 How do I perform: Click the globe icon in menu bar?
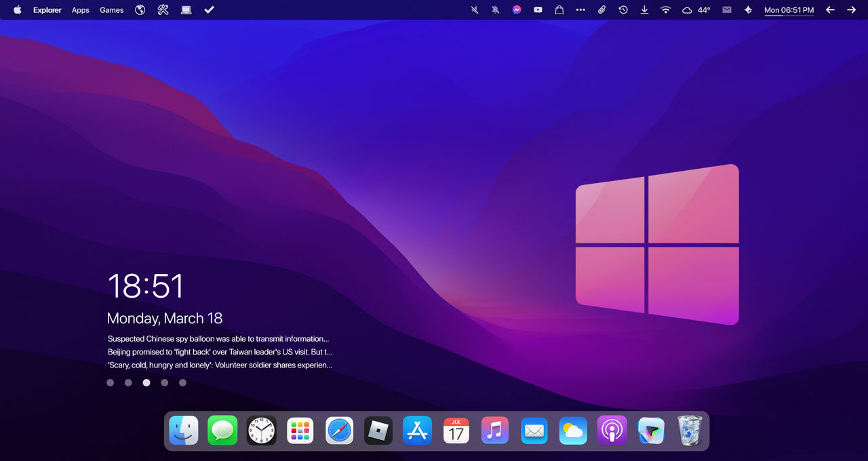click(x=140, y=9)
